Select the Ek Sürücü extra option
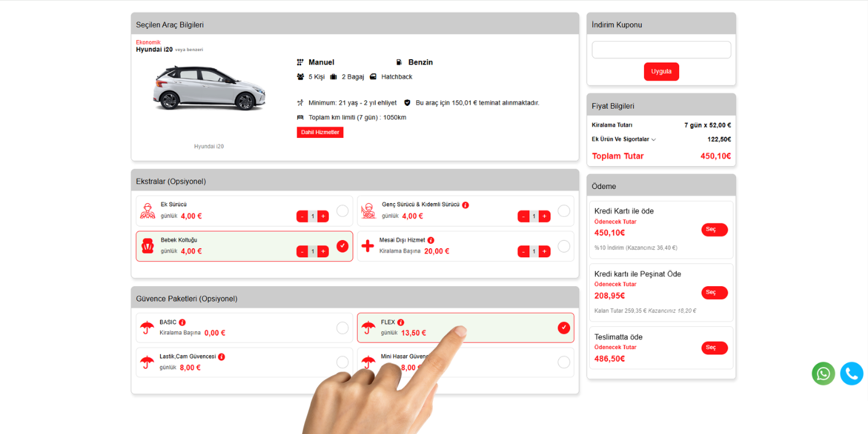This screenshot has height=434, width=868. click(x=342, y=211)
